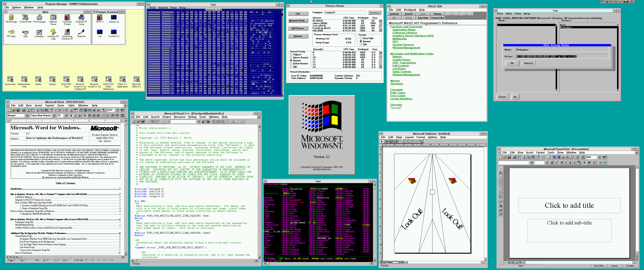Click the Borders icon in Word formatting bar

tap(122, 115)
